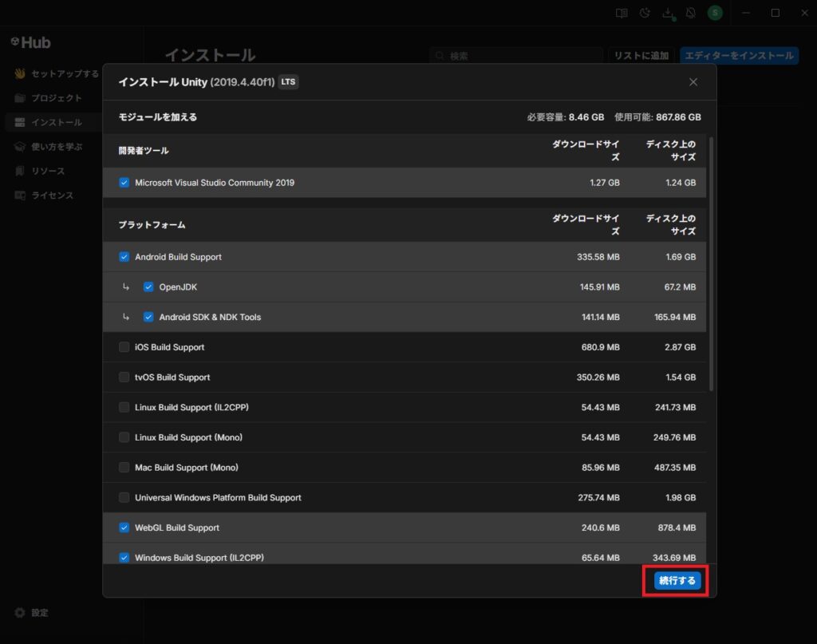Check Linux Build Support (Mono)
This screenshot has width=817, height=644.
tap(124, 437)
